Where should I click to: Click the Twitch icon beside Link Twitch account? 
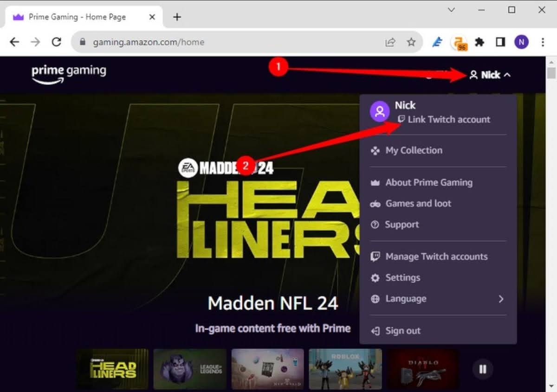401,119
